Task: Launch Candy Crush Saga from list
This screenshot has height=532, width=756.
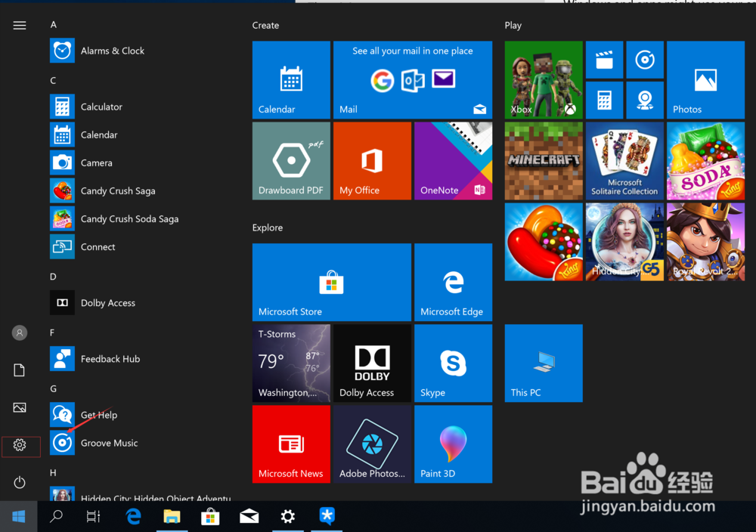Action: pyautogui.click(x=140, y=190)
